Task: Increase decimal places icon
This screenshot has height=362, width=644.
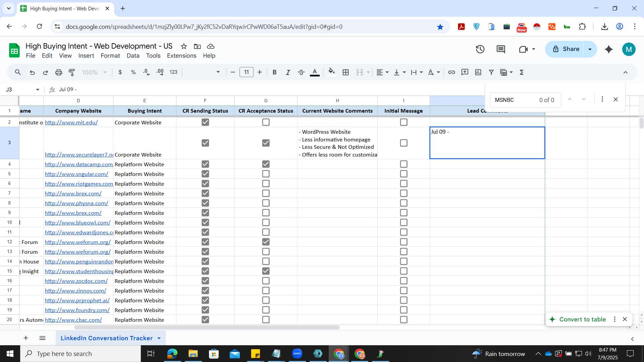Action: click(x=160, y=72)
